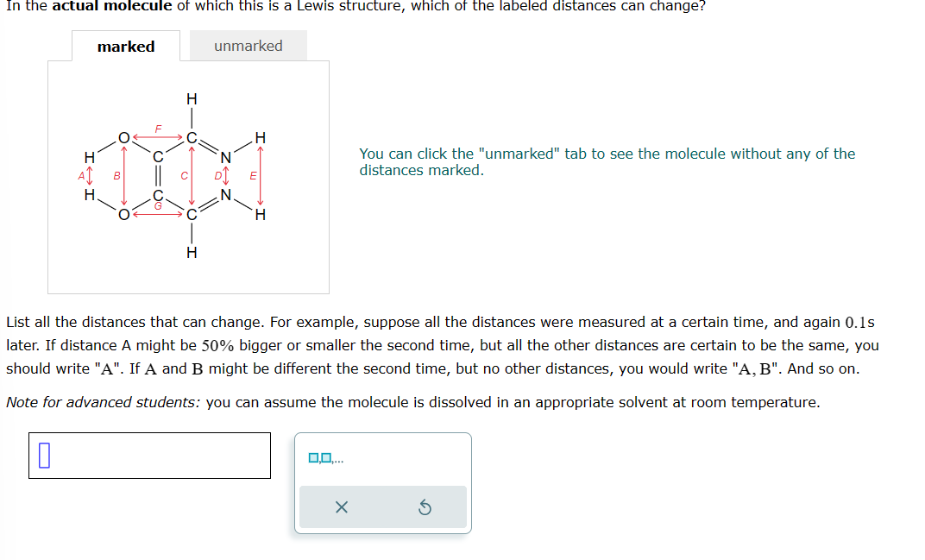This screenshot has height=560, width=925.
Task: Click the X button to clear your answer
Action: [x=341, y=507]
